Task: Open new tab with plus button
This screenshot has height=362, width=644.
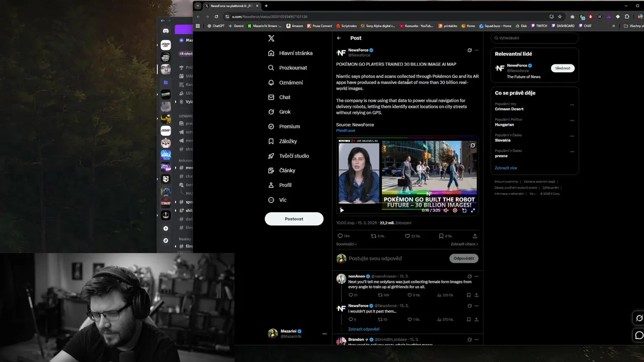Action: (x=266, y=6)
